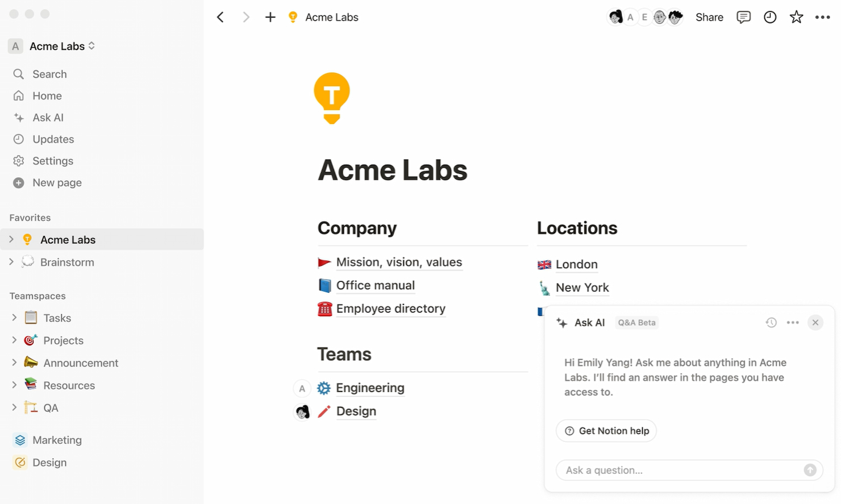Click the Projects target icon in sidebar
Screen dimensions: 841x504
(31, 340)
